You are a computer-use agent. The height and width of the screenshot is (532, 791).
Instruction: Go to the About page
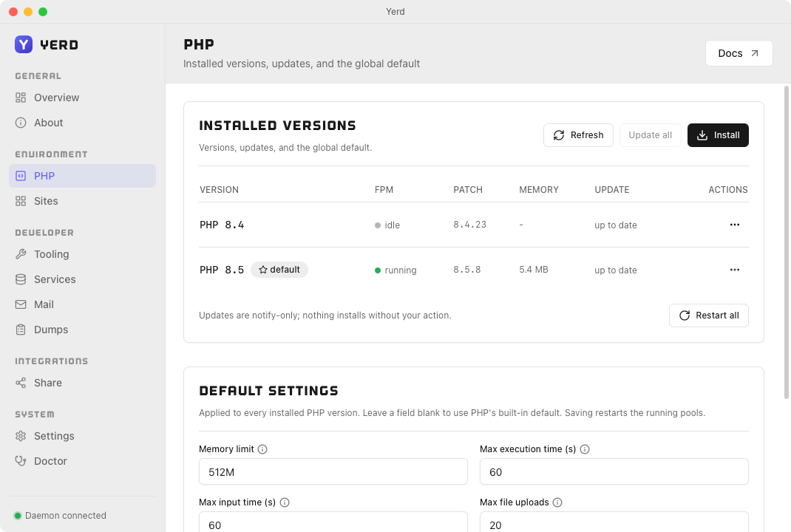(83, 123)
